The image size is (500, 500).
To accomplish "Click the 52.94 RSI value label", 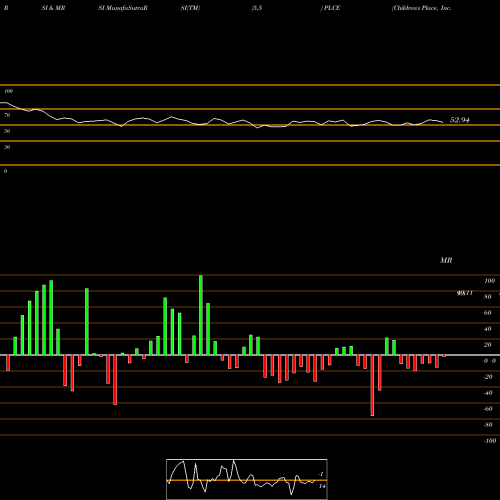I will coord(459,120).
